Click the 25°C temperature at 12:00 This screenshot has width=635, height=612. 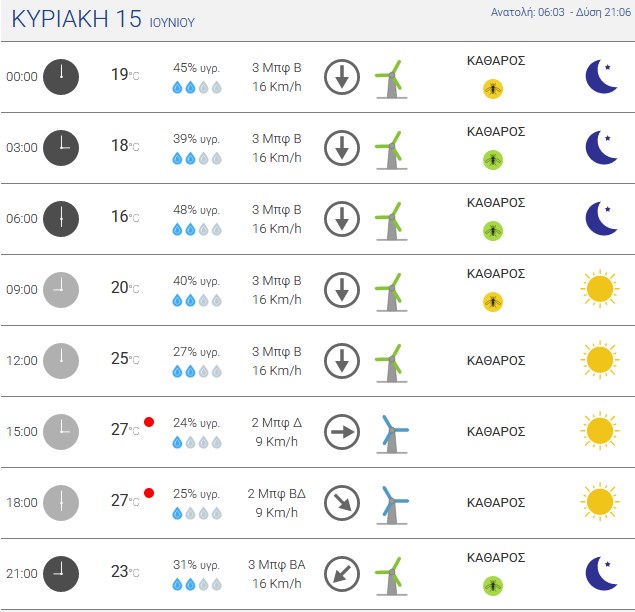125,358
